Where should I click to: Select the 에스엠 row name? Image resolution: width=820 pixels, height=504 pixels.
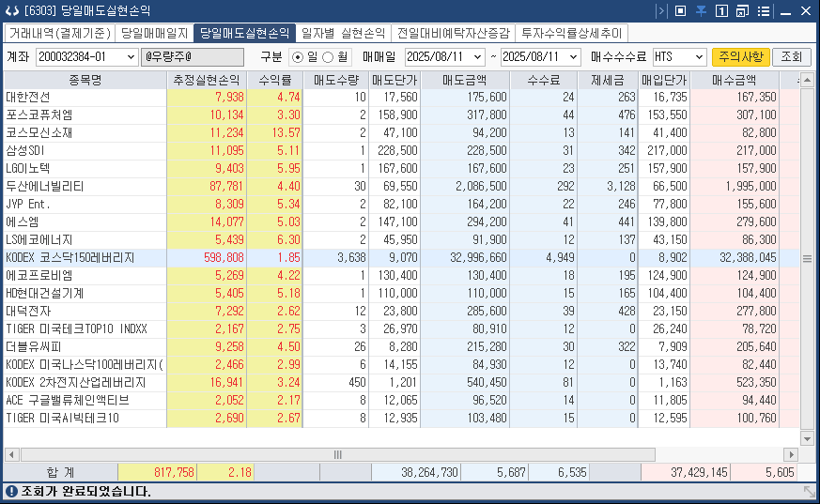tap(23, 222)
